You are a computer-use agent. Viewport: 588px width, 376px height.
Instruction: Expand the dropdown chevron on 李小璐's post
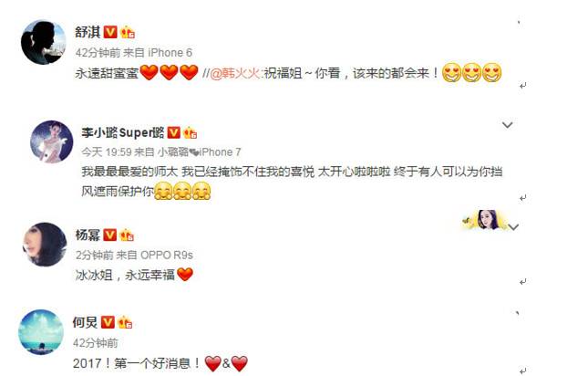508,125
